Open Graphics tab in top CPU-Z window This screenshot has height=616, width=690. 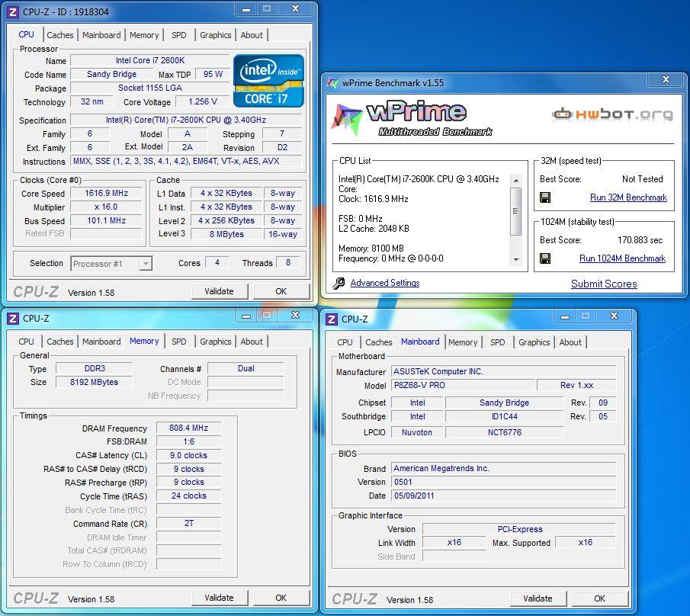pyautogui.click(x=215, y=35)
